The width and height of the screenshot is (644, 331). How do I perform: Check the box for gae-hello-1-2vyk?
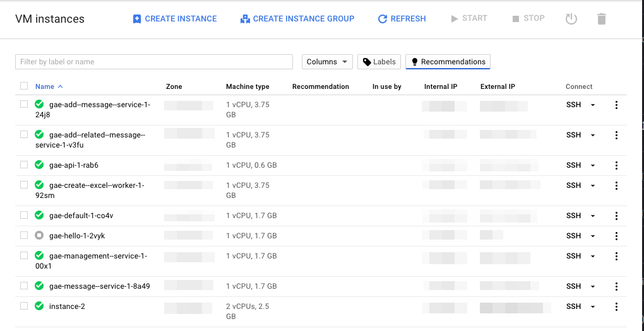tap(24, 235)
